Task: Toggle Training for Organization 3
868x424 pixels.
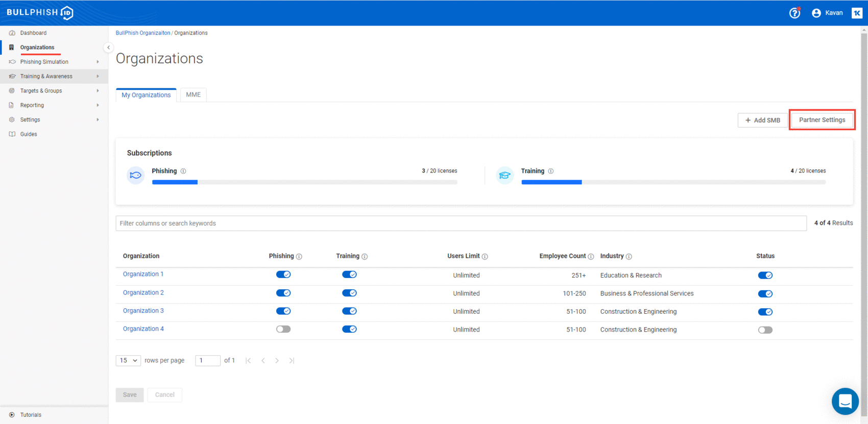Action: click(x=349, y=311)
